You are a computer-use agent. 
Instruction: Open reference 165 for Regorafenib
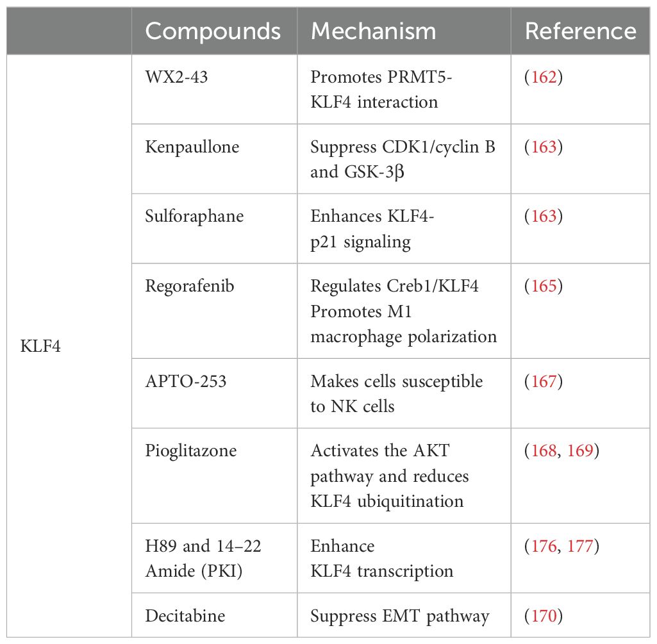point(544,285)
